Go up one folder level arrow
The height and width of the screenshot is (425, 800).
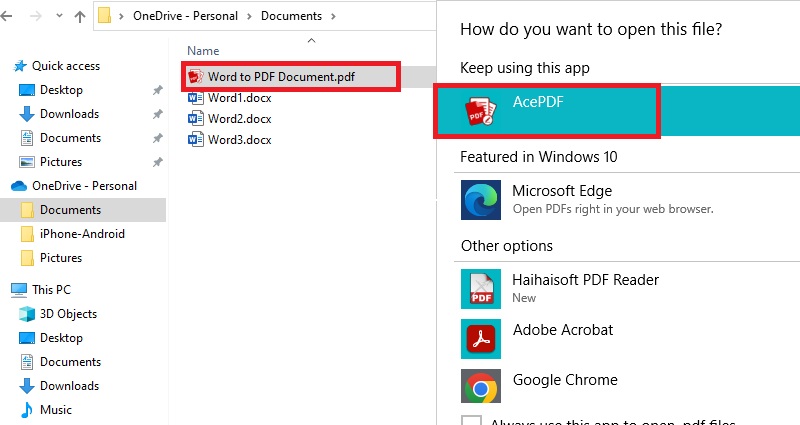tap(80, 16)
